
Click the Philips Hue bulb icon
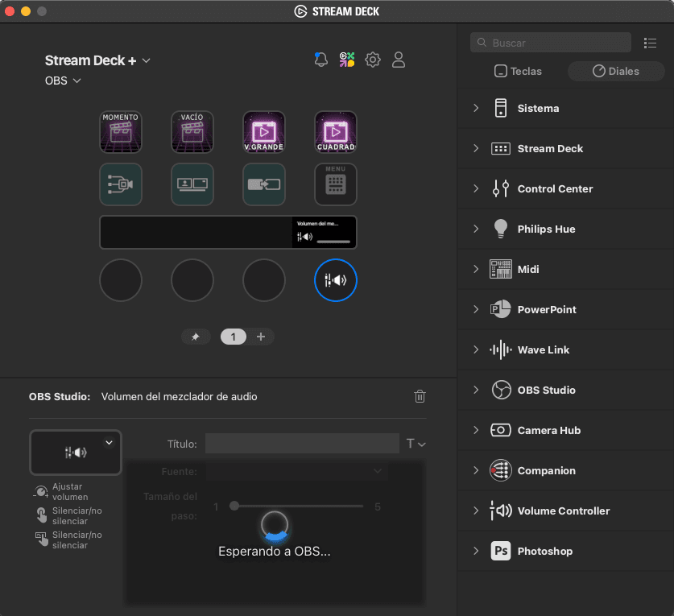point(501,229)
